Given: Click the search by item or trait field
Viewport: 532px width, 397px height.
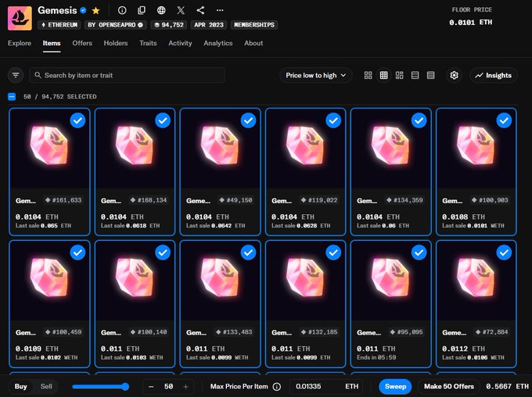Looking at the screenshot, I should tap(128, 75).
